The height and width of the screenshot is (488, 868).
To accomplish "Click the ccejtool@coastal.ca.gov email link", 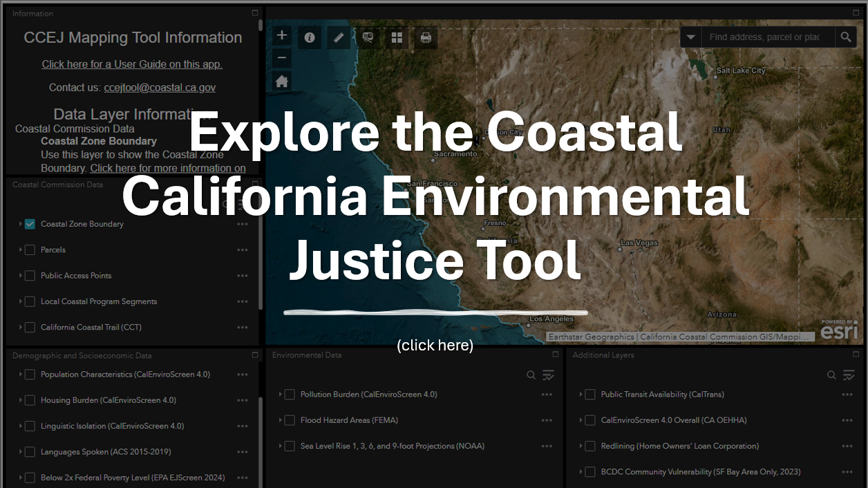I will (x=160, y=88).
